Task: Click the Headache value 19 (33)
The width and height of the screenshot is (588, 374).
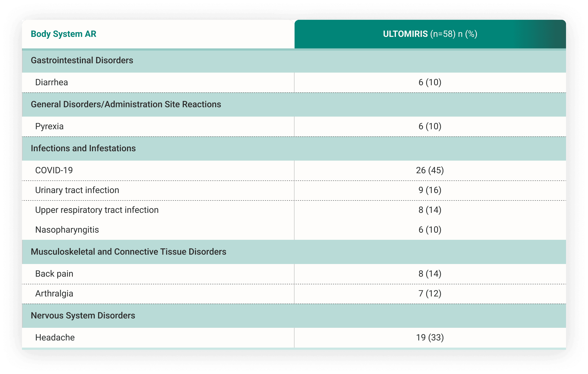Action: [x=430, y=338]
